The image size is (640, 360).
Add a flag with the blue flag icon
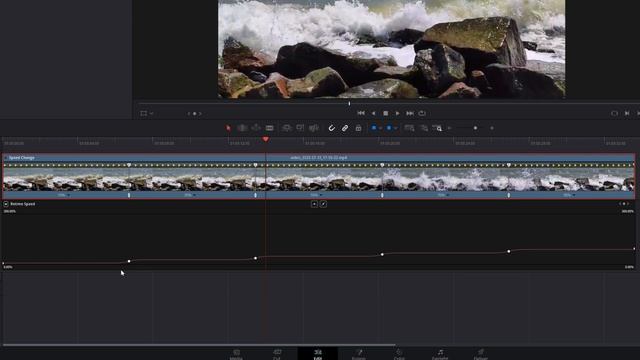pyautogui.click(x=374, y=128)
